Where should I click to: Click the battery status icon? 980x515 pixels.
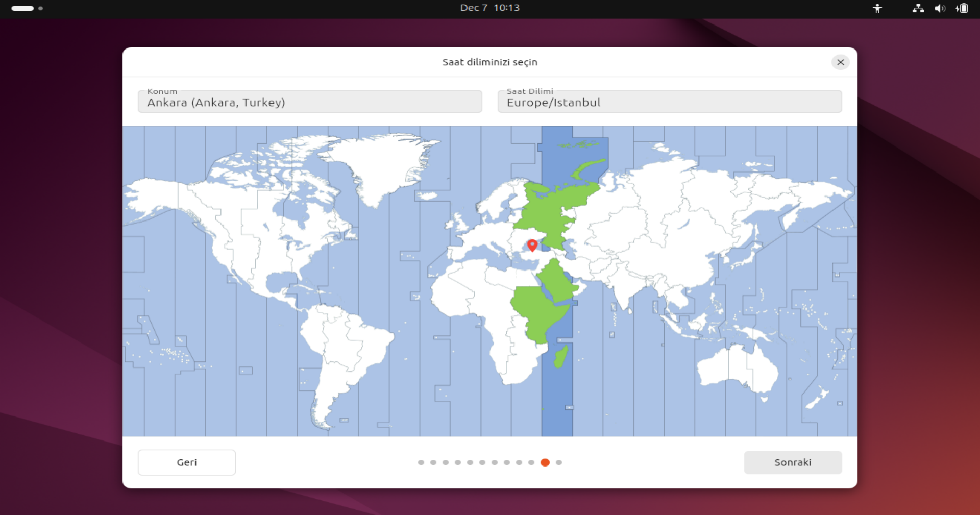click(962, 8)
